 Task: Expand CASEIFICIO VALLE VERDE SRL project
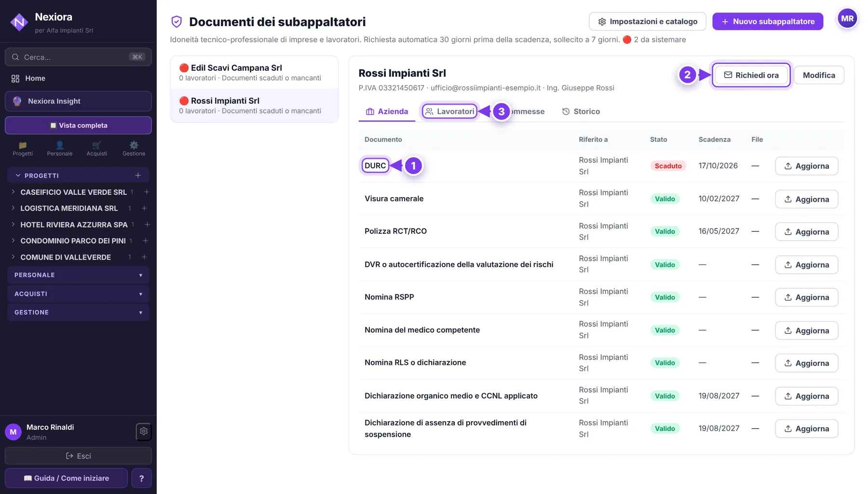(x=13, y=192)
